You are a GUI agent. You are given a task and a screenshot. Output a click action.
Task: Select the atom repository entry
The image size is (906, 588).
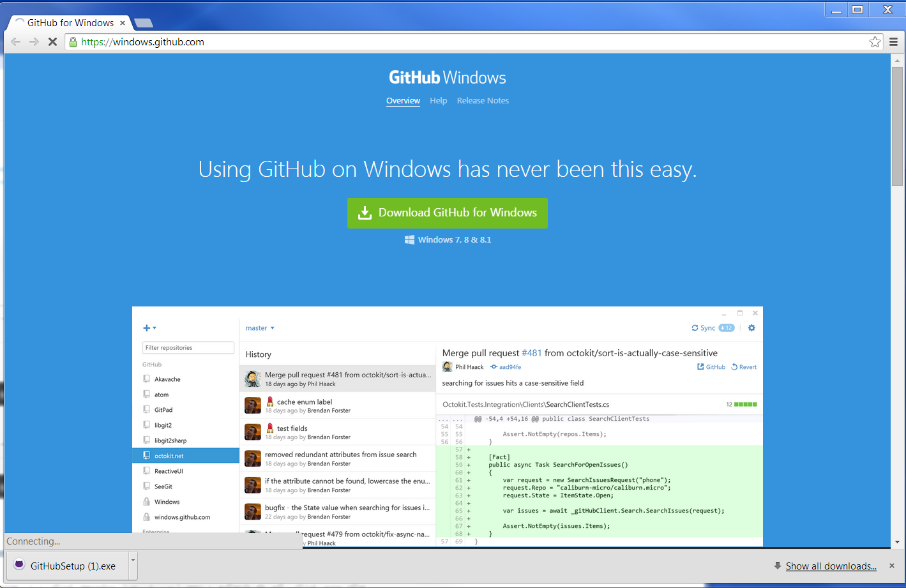click(186, 395)
